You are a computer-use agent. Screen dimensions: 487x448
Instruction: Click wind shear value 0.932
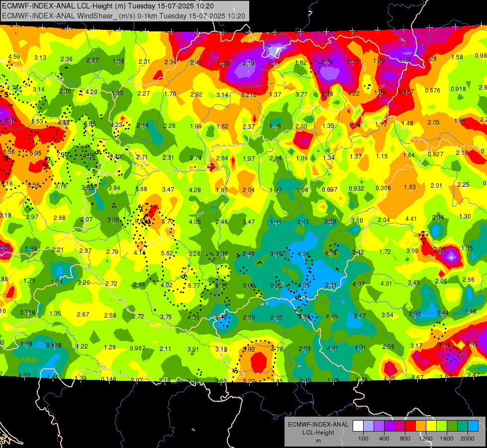(357, 188)
